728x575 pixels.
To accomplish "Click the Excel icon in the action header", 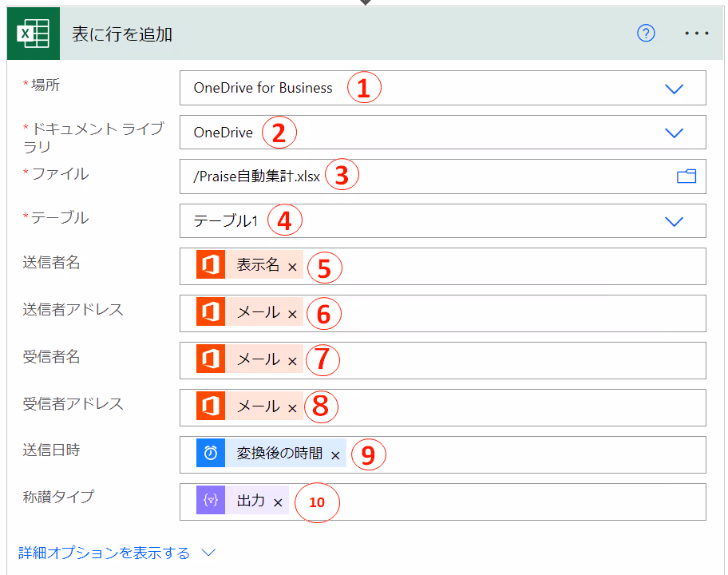I will [34, 34].
